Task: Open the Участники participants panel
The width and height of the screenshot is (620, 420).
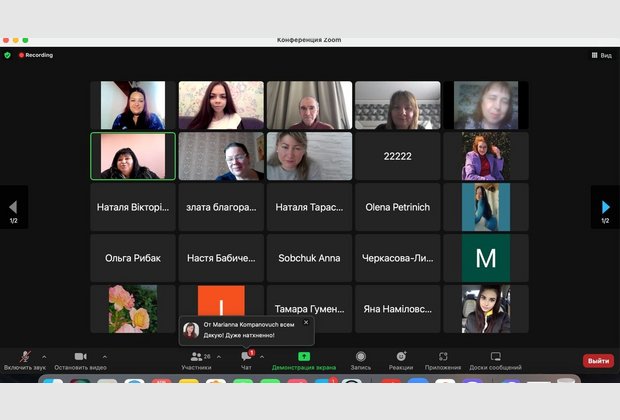Action: tap(196, 357)
